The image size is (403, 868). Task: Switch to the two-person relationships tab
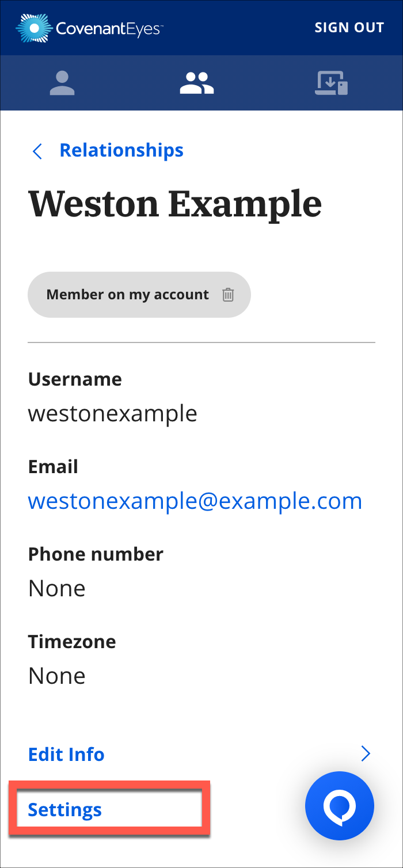click(197, 83)
